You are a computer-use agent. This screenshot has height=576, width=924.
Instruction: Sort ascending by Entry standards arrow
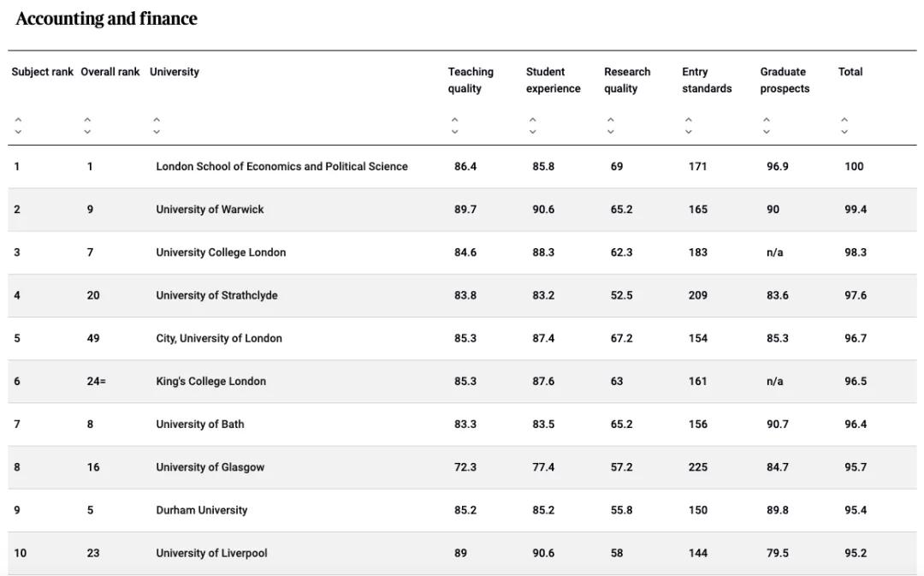click(688, 121)
